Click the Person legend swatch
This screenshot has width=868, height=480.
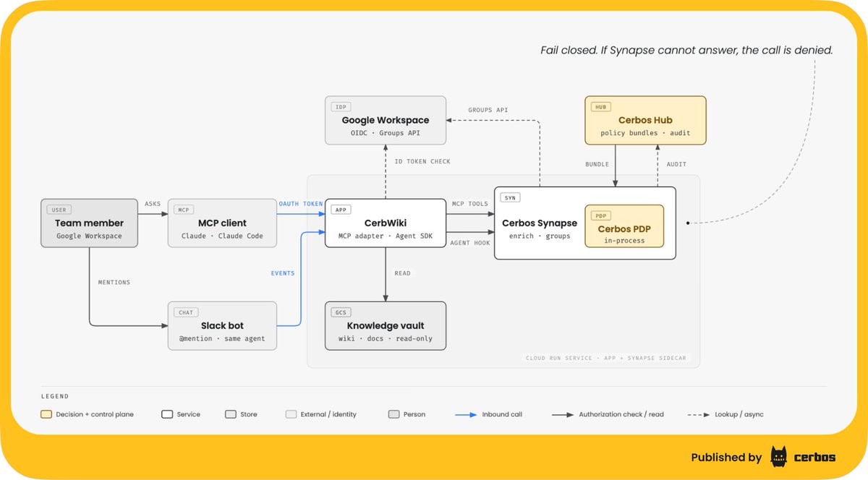(393, 414)
